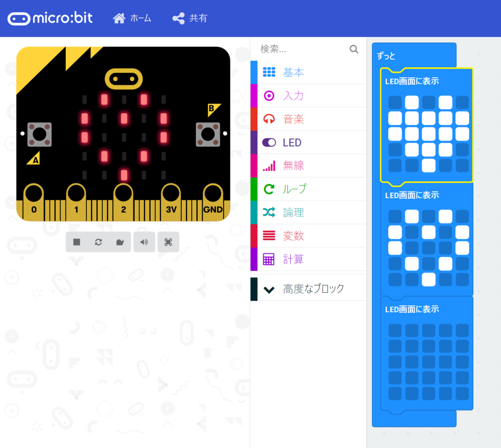501x448 pixels.
Task: Open the 共有 sharing menu item
Action: (190, 18)
